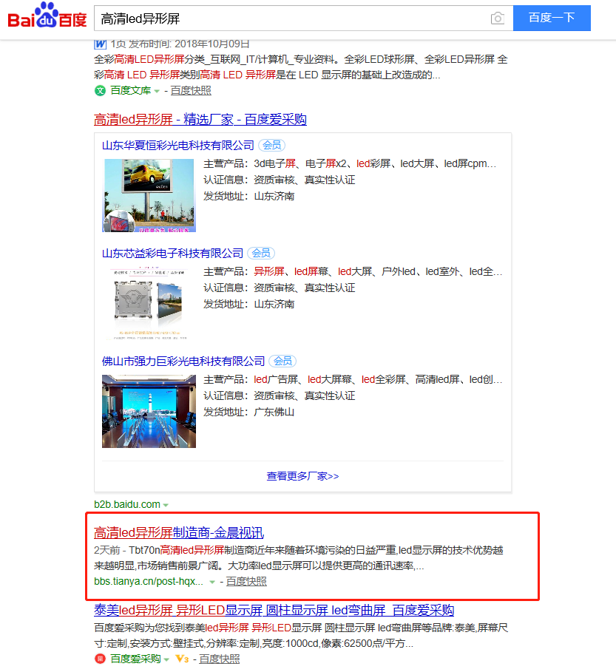The width and height of the screenshot is (616, 672).
Task: Expand the dropdown arrow after 百度爱采购 source
Action: pyautogui.click(x=166, y=659)
